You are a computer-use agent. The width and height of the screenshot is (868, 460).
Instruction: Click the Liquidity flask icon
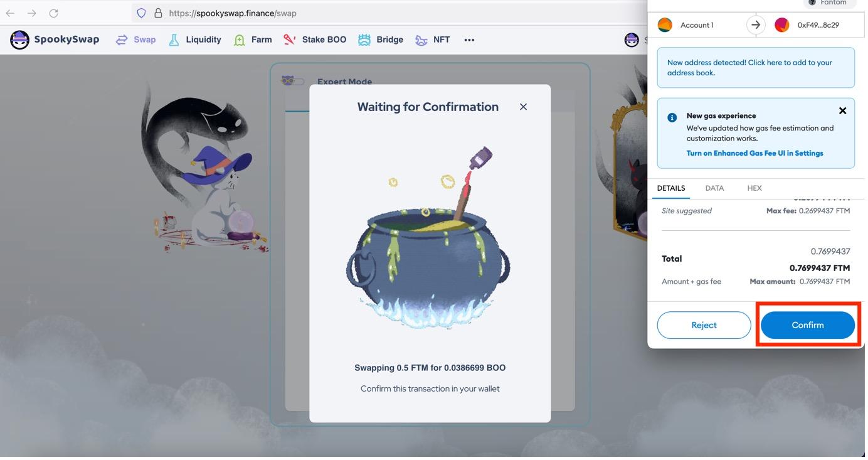click(x=174, y=40)
